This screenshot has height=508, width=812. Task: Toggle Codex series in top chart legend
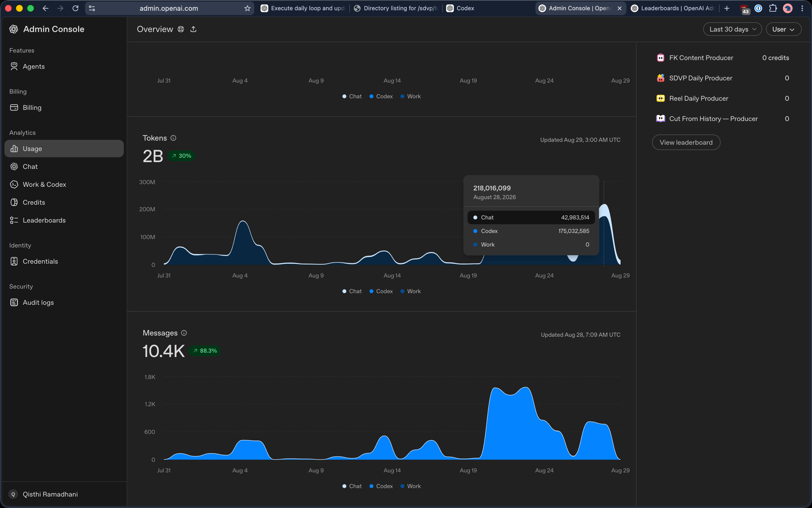pos(381,96)
